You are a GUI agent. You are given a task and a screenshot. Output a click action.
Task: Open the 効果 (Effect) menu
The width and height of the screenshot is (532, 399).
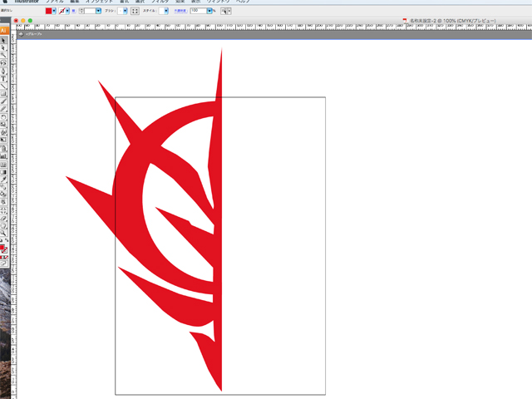180,2
